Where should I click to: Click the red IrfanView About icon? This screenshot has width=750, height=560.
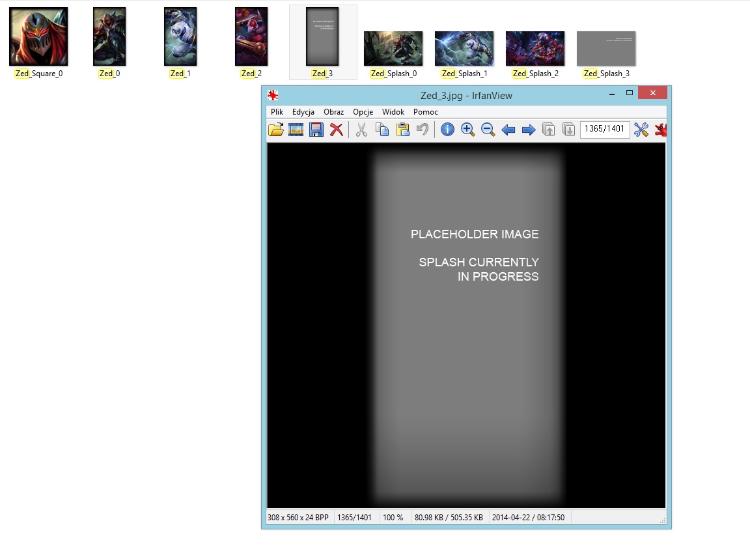coord(661,130)
